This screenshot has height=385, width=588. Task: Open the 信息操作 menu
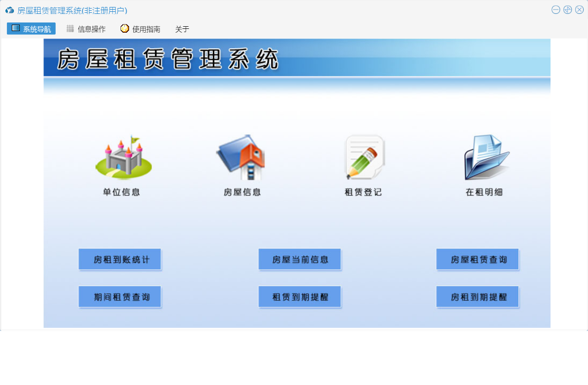click(86, 29)
